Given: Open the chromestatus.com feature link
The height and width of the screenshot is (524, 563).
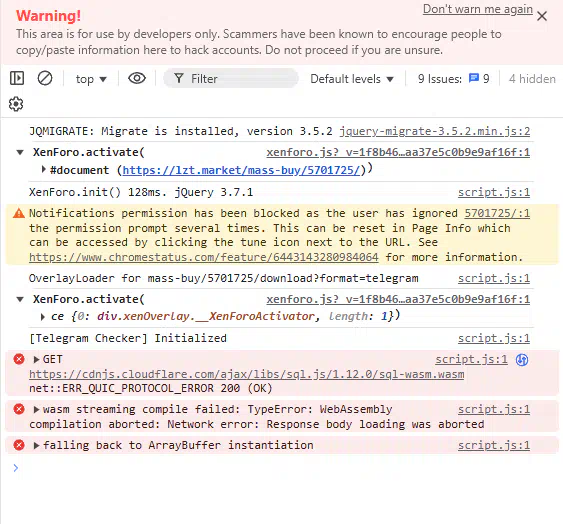Looking at the screenshot, I should click(x=204, y=257).
